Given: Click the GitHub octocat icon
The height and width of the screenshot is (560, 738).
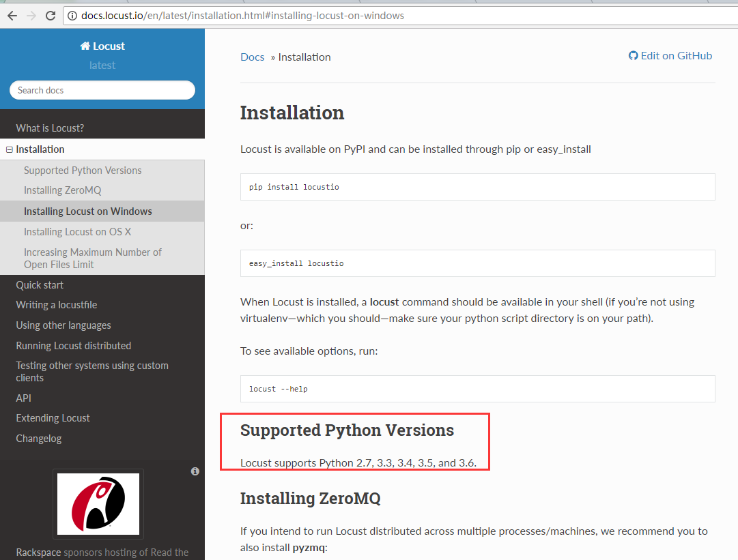Looking at the screenshot, I should coord(633,55).
